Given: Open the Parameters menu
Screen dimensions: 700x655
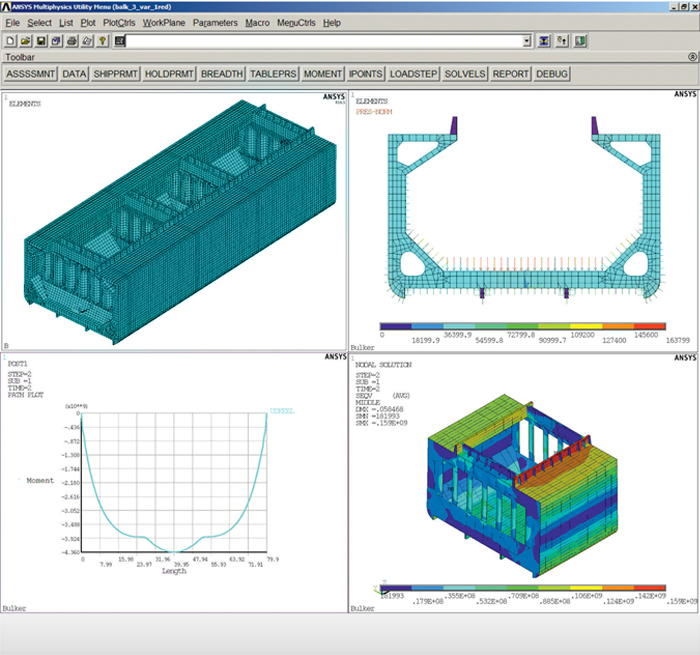Looking at the screenshot, I should (215, 23).
